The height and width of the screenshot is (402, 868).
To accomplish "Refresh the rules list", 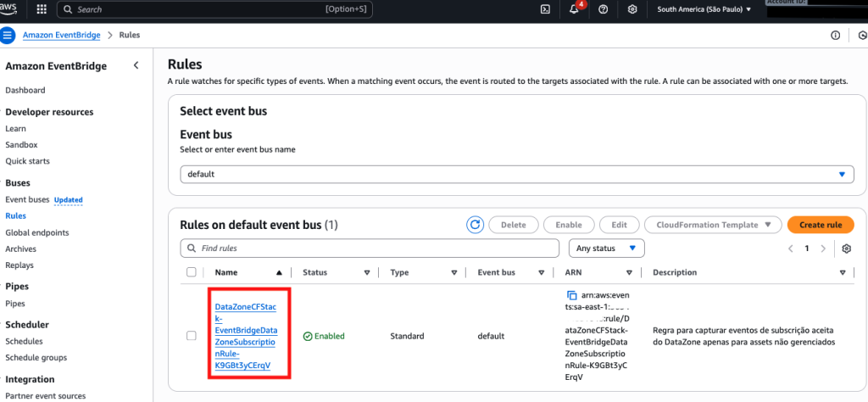I will pos(475,225).
